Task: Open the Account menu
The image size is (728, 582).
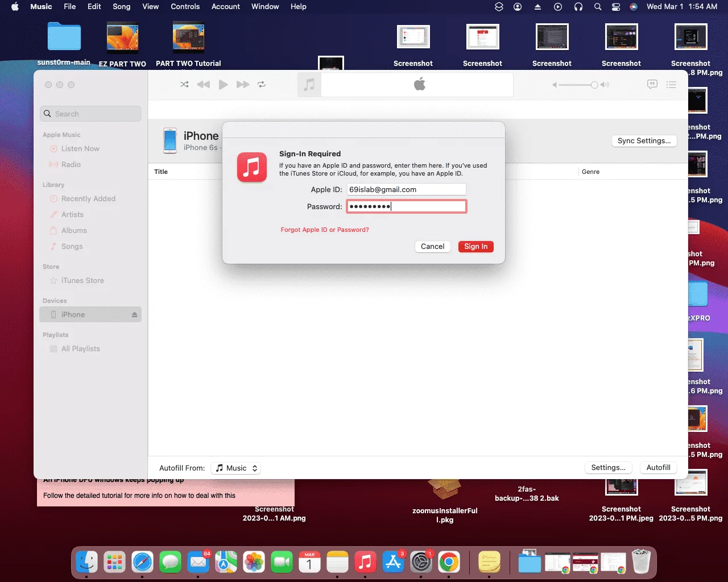Action: [226, 7]
